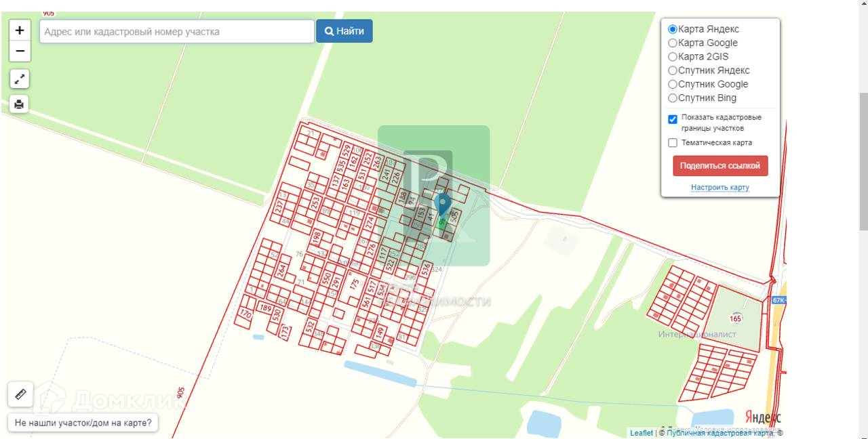
Task: Uncheck Показать кадастровые границы участков
Action: click(673, 119)
